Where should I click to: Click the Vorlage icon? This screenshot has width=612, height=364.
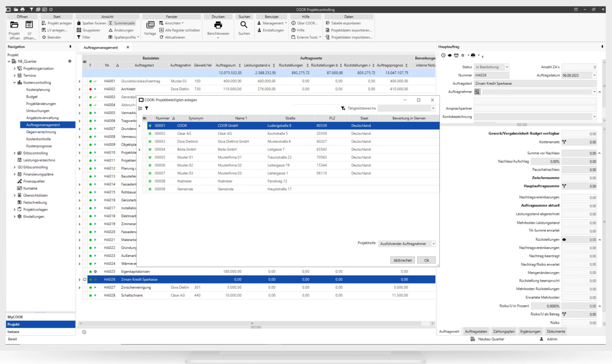(150, 25)
